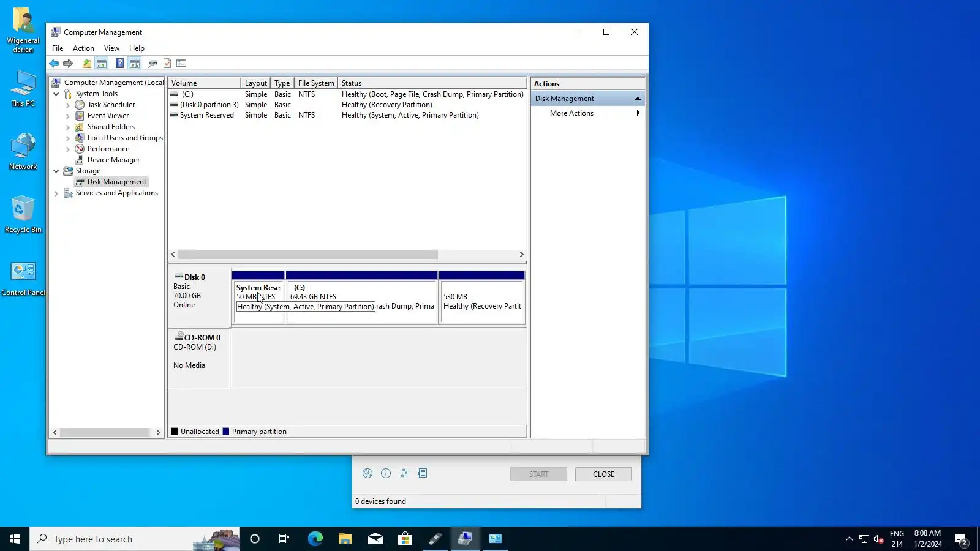
Task: Open the Action menu
Action: [x=83, y=48]
